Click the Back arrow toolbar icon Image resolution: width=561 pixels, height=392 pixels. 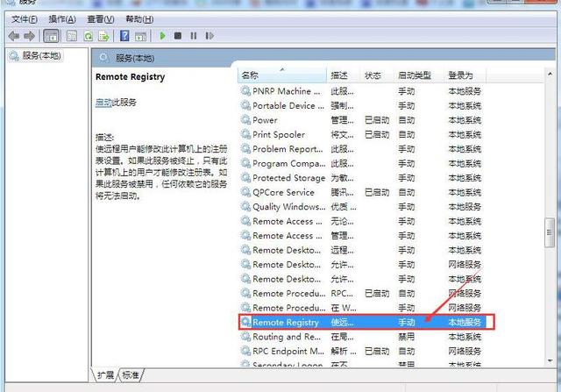[x=14, y=36]
